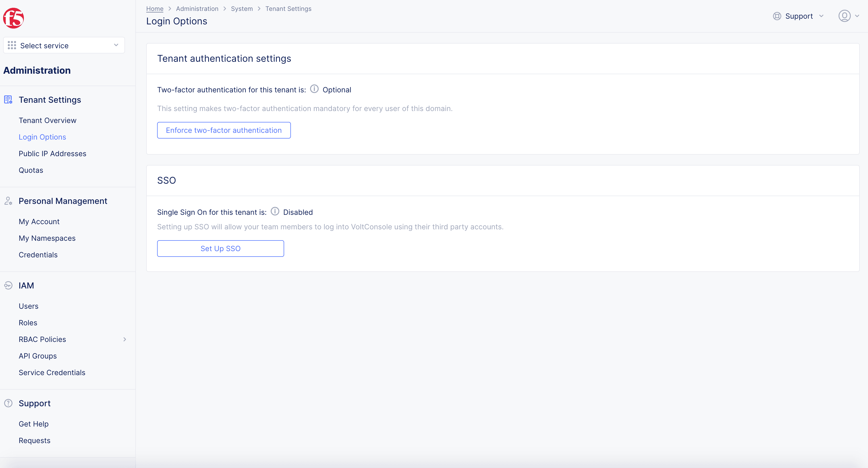Screen dimensions: 868x468
Task: Click the Support question mark icon
Action: 9,403
